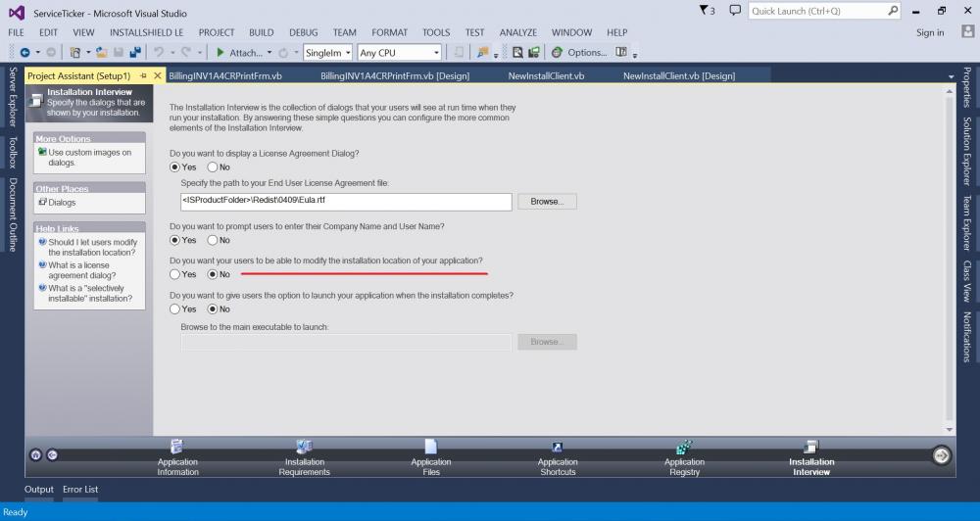The width and height of the screenshot is (980, 521).
Task: Click the New Project toolbar icon
Action: pyautogui.click(x=75, y=53)
